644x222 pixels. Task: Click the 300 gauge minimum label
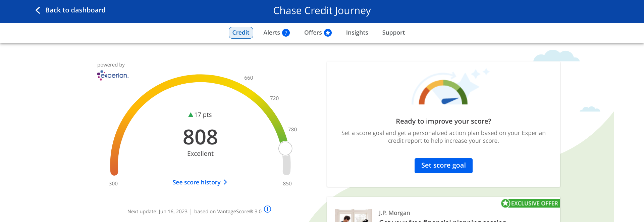pyautogui.click(x=113, y=184)
